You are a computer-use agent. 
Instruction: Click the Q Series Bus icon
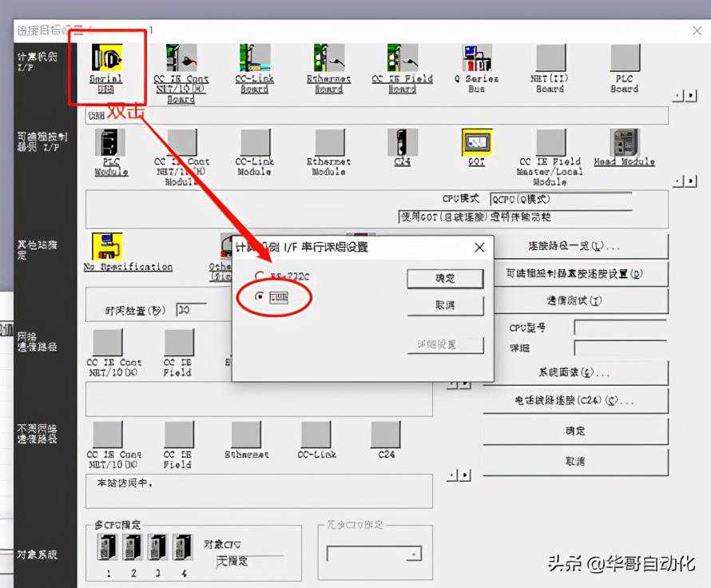point(476,59)
